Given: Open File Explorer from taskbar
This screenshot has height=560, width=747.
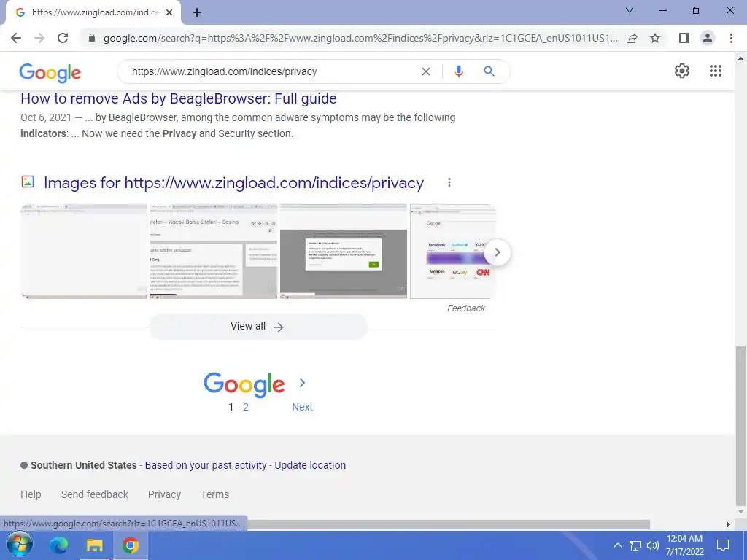Looking at the screenshot, I should pos(94,545).
